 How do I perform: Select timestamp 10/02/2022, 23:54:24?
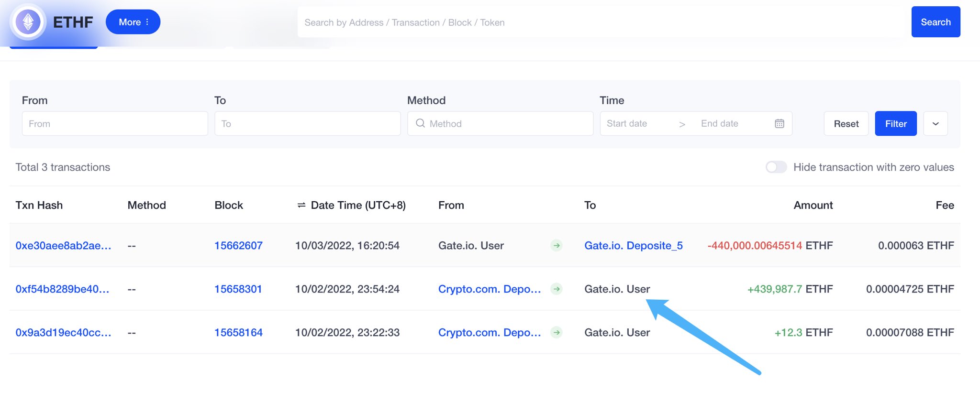point(347,289)
